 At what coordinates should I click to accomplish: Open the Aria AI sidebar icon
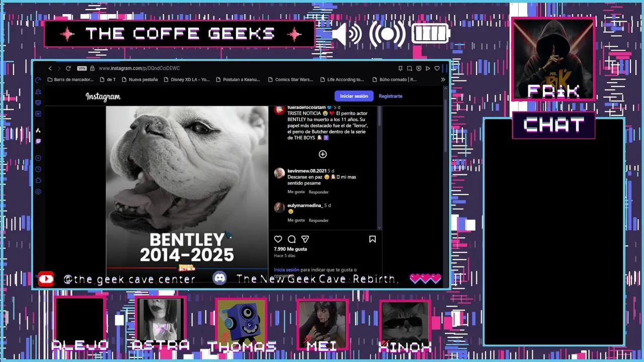(x=38, y=130)
